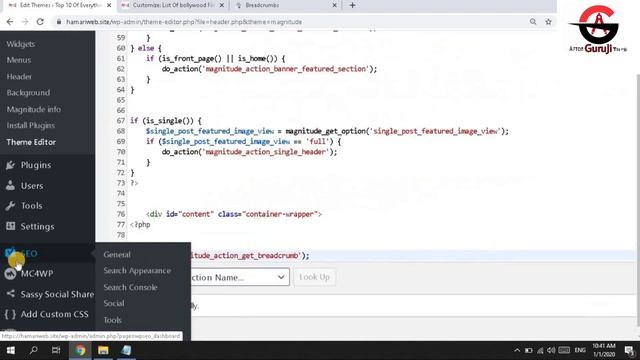Reload the page with refresh icon
The image size is (640, 360).
40,22
